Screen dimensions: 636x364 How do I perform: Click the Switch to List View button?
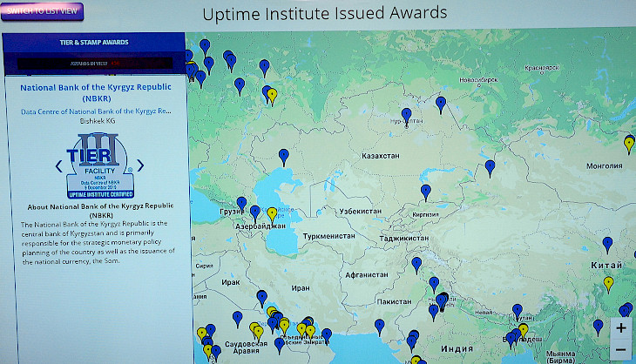[x=43, y=11]
